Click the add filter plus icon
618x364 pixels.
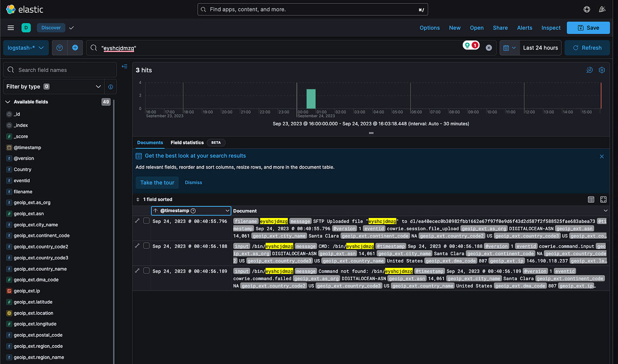(x=75, y=48)
